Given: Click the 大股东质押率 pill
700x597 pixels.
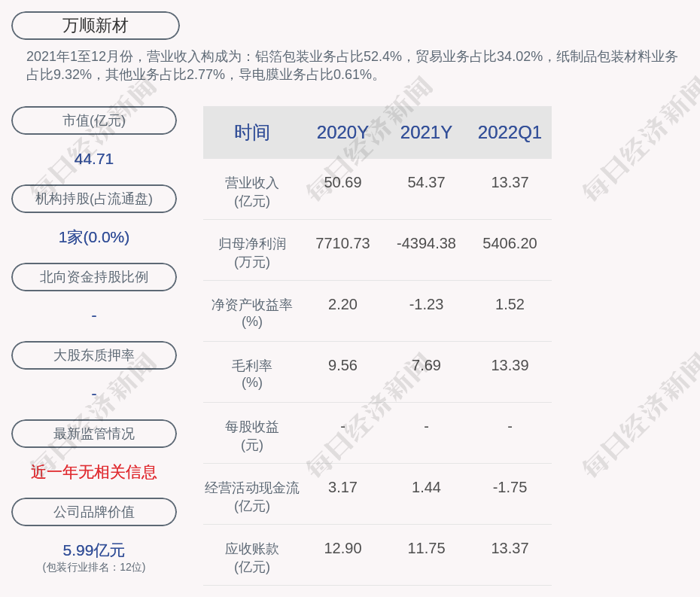Looking at the screenshot, I should tap(94, 355).
